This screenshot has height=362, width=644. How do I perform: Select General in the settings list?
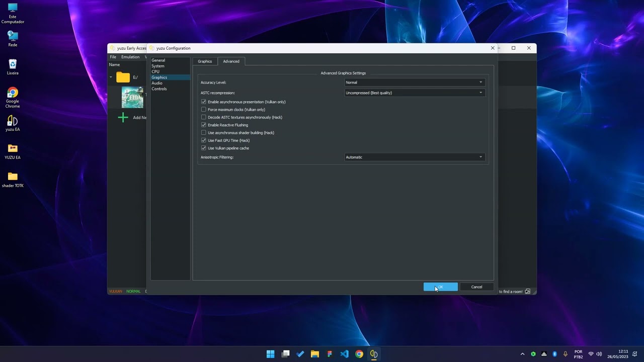click(x=170, y=60)
